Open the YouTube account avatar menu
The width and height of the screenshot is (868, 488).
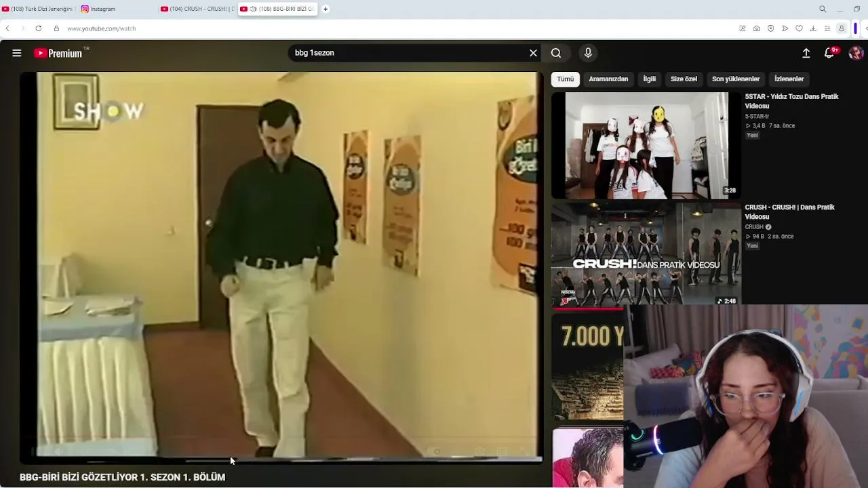click(856, 53)
